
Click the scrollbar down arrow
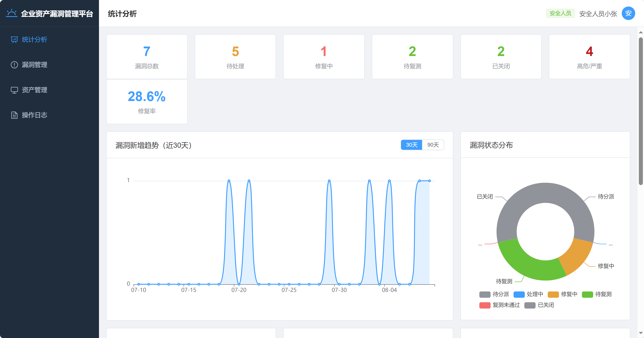tap(640, 333)
